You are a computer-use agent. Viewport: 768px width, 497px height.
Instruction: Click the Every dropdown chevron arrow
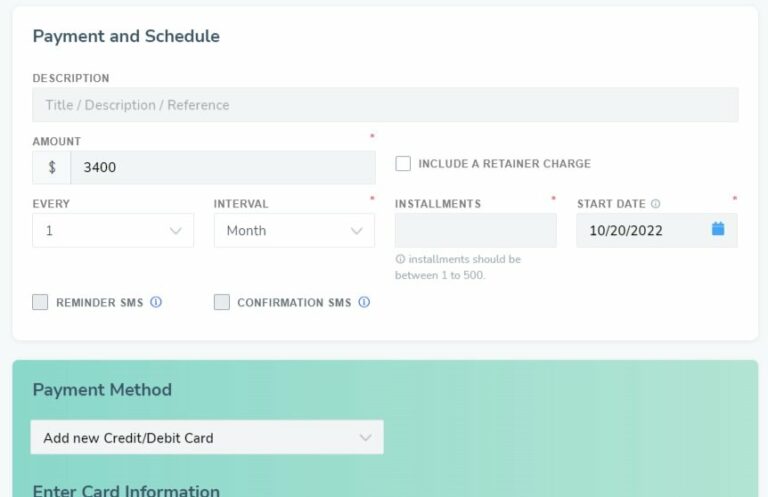click(175, 231)
